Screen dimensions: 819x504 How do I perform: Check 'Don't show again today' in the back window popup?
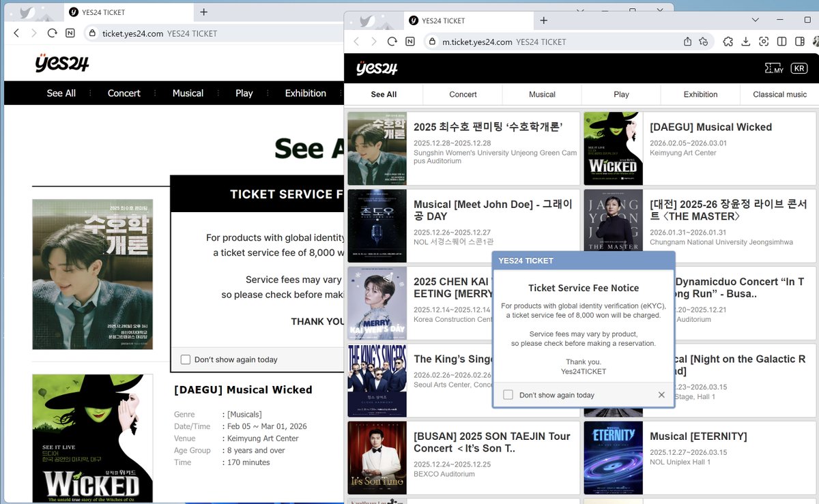click(186, 359)
